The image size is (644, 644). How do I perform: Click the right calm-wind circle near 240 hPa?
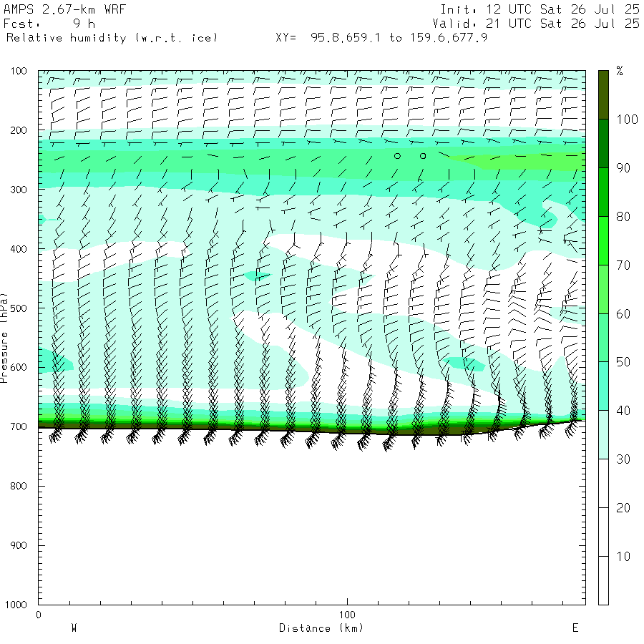[423, 156]
